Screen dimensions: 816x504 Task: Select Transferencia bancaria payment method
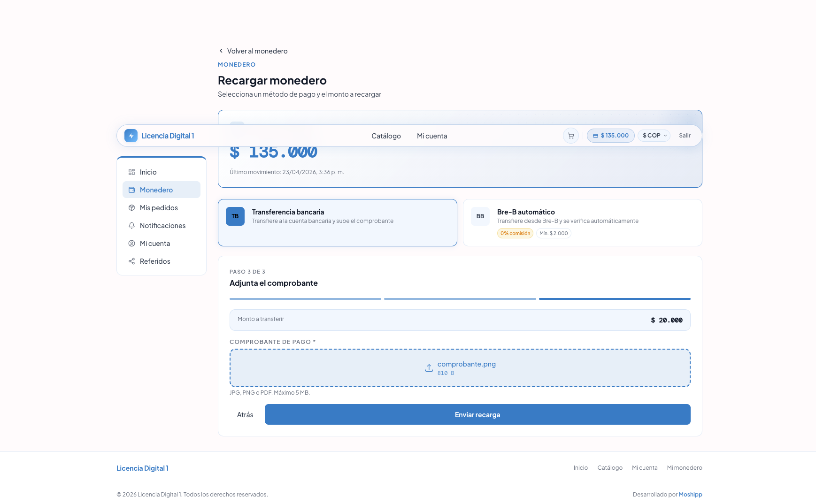(337, 222)
